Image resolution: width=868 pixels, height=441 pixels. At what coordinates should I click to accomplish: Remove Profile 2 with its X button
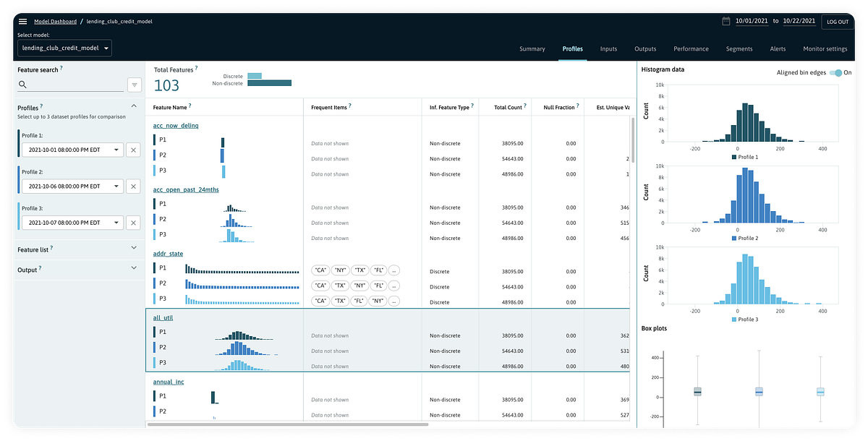point(133,186)
